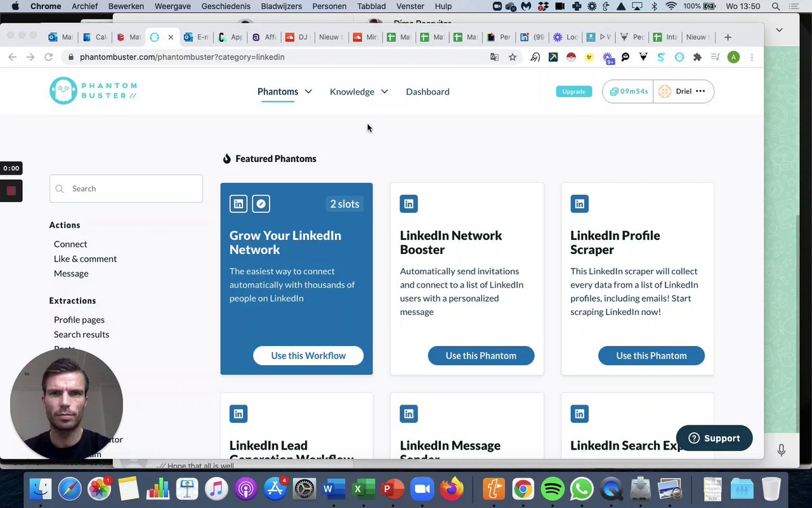Filter by Like & comment action
Viewport: 812px width, 508px height.
tap(85, 258)
